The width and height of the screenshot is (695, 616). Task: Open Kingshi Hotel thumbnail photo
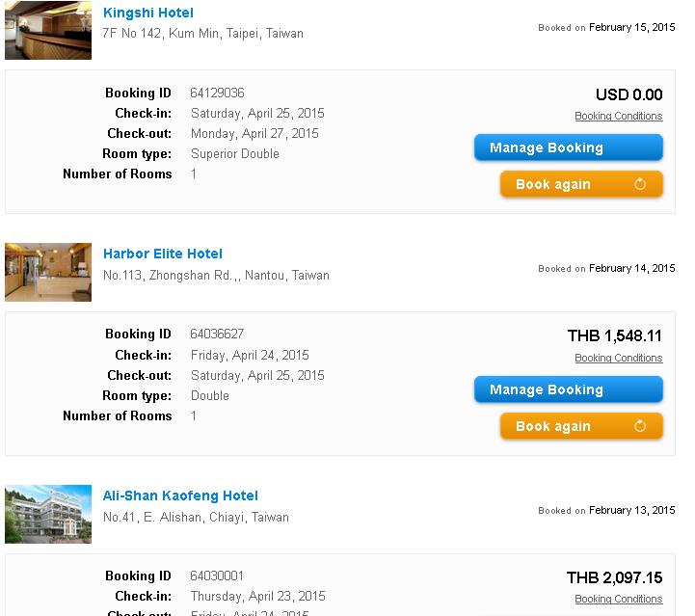tap(48, 30)
